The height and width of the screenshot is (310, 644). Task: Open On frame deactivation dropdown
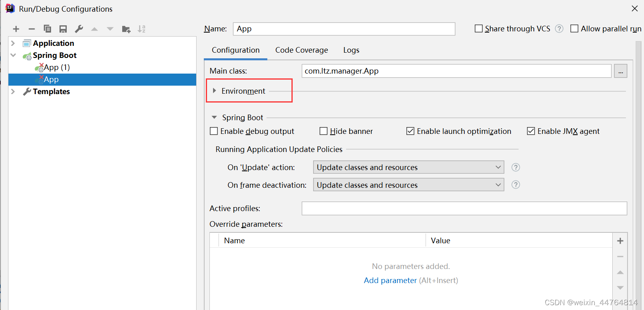(408, 185)
